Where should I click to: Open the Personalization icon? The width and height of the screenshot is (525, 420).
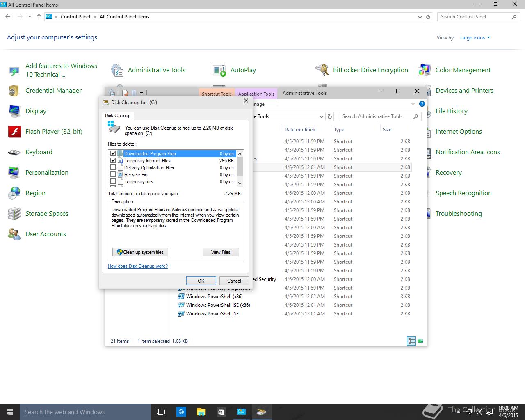tap(14, 173)
